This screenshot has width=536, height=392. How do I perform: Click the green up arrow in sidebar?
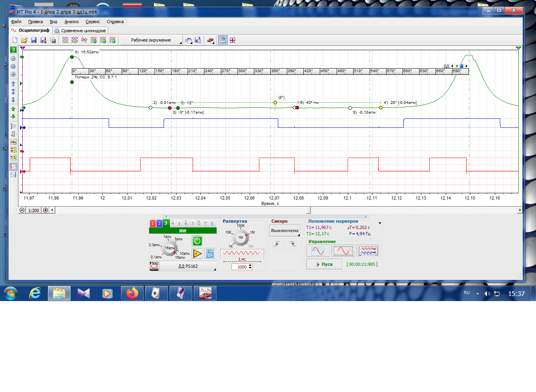[13, 109]
